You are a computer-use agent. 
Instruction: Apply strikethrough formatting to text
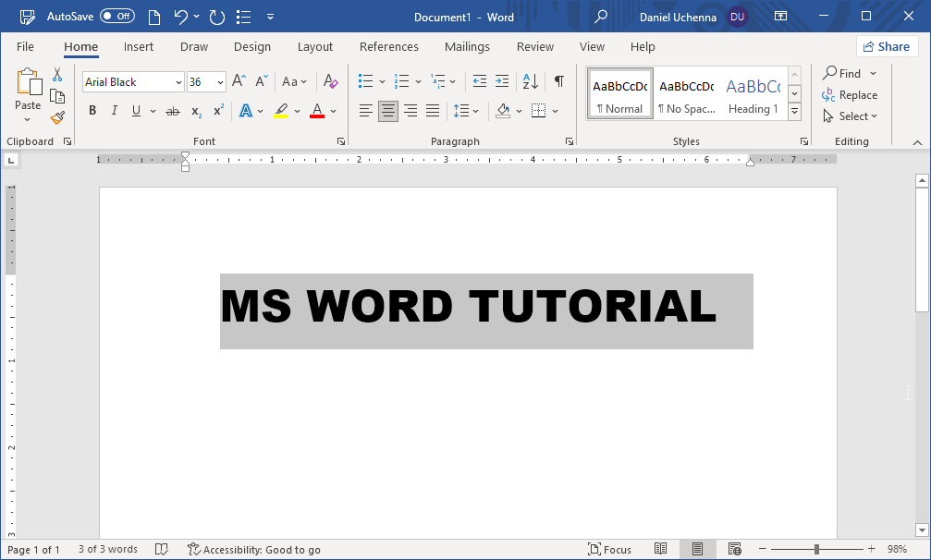click(x=173, y=111)
